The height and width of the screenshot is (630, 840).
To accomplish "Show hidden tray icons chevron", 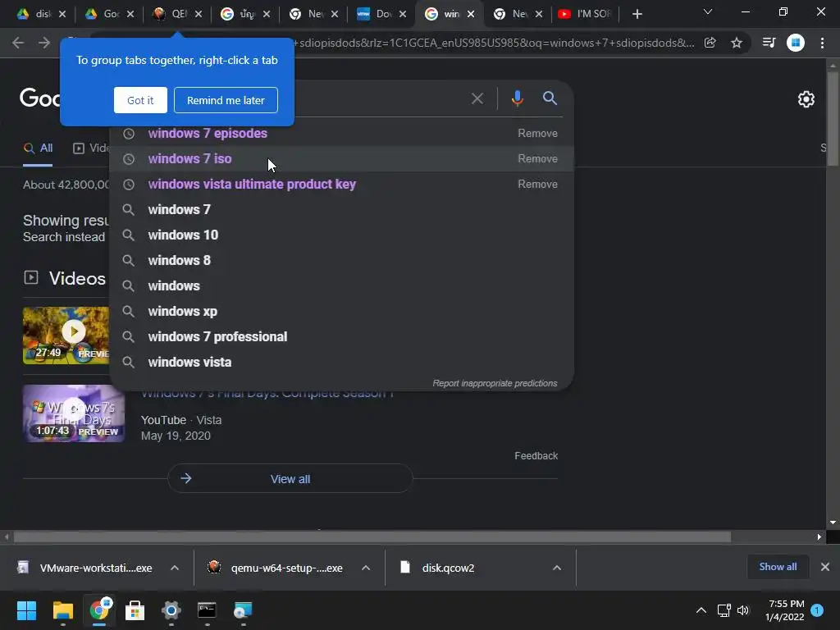I will 701,610.
